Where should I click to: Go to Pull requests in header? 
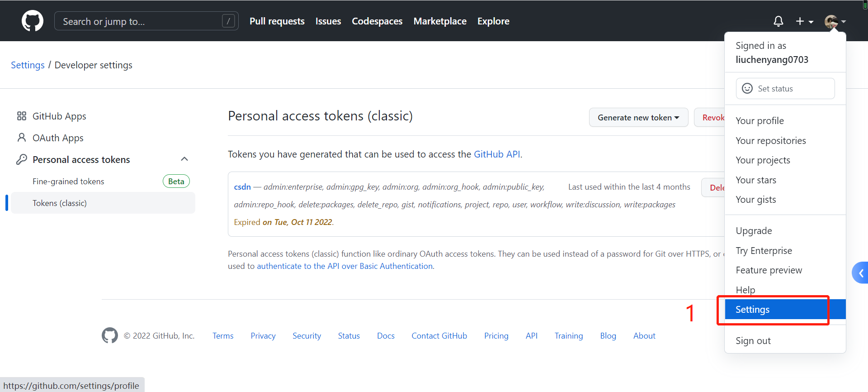pyautogui.click(x=277, y=21)
